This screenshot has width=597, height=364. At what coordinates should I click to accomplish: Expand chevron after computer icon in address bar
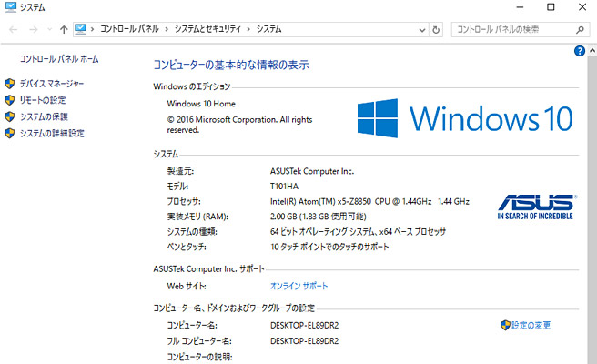click(x=93, y=29)
